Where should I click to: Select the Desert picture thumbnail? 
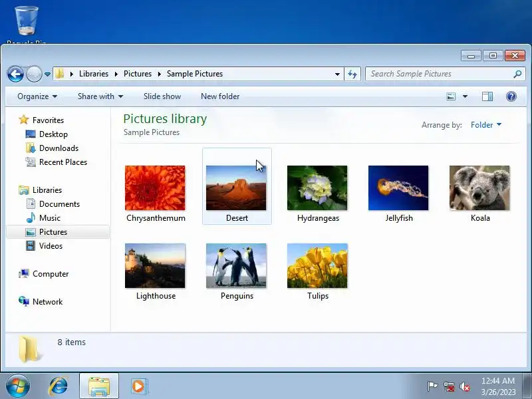coord(236,188)
